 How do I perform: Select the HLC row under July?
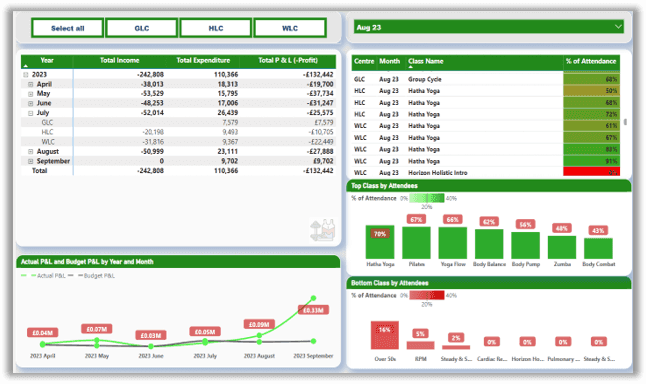(178, 132)
